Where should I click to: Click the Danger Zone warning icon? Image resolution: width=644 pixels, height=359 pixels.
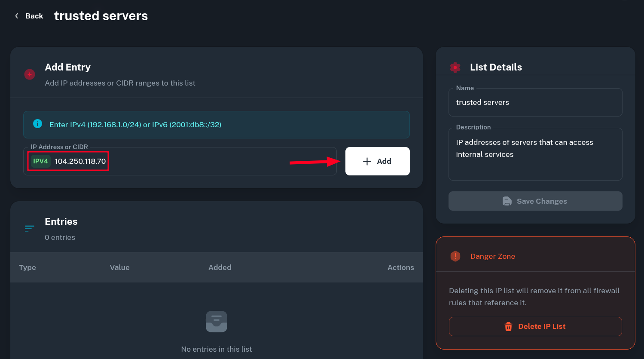[455, 256]
